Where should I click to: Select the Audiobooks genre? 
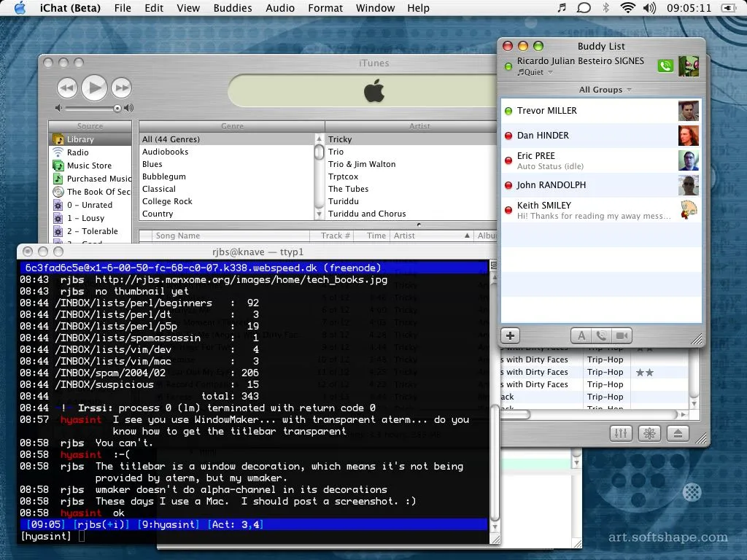point(227,152)
